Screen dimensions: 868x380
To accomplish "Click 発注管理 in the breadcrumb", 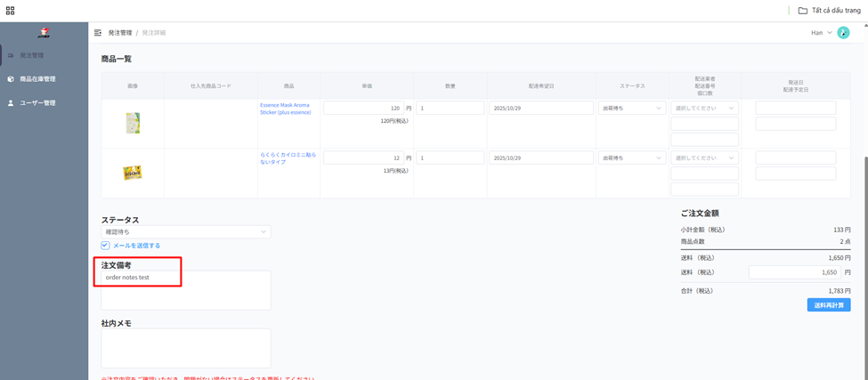I will click(119, 33).
